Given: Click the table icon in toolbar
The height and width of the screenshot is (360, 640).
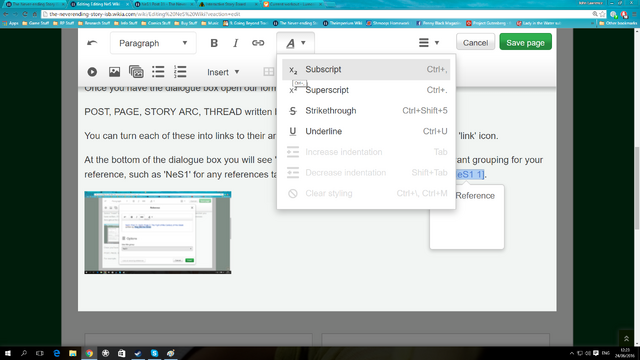Looking at the screenshot, I should point(269,72).
